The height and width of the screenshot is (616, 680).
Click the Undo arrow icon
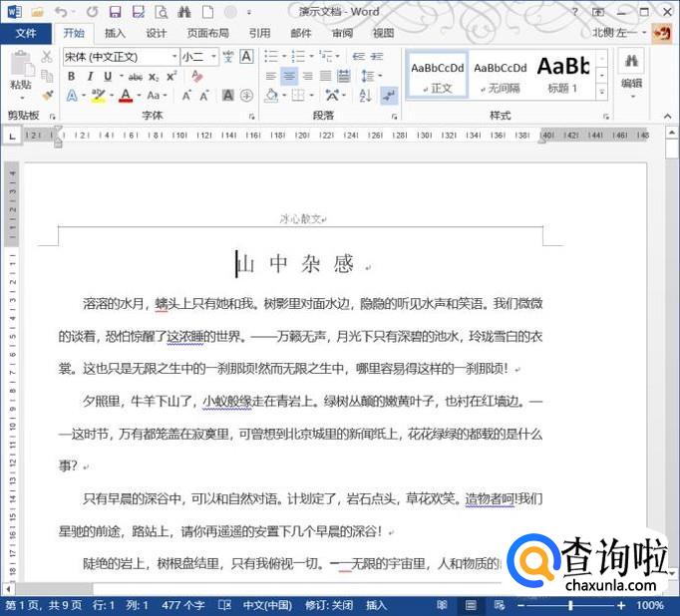click(x=62, y=12)
